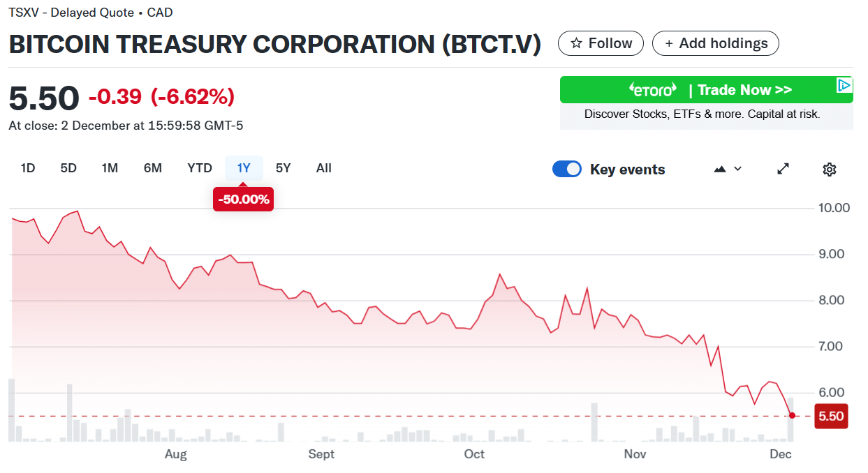868x473 pixels.
Task: Click the 5.50 current price marker
Action: (x=831, y=416)
